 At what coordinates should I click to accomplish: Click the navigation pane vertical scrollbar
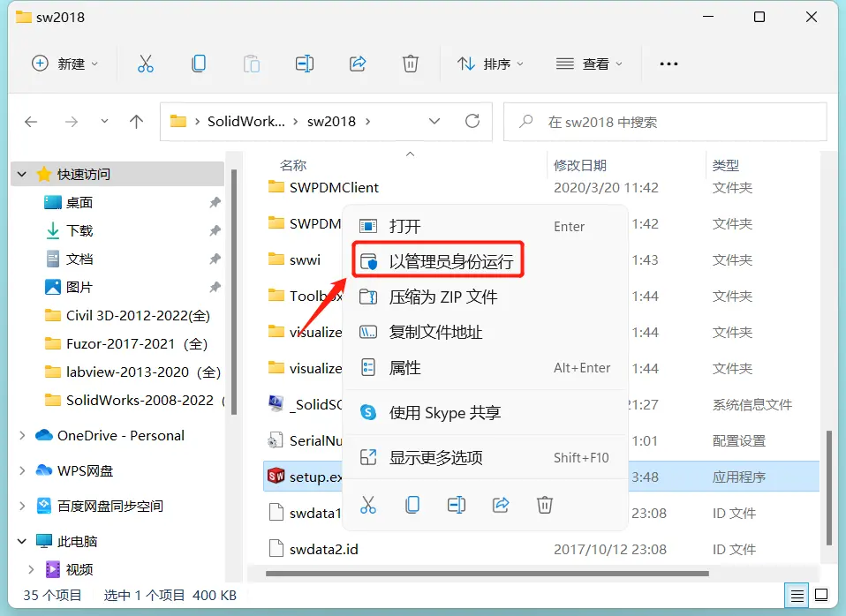(234, 292)
